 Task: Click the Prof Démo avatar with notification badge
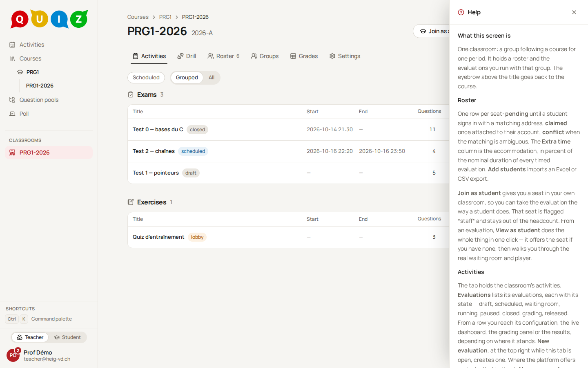click(13, 355)
